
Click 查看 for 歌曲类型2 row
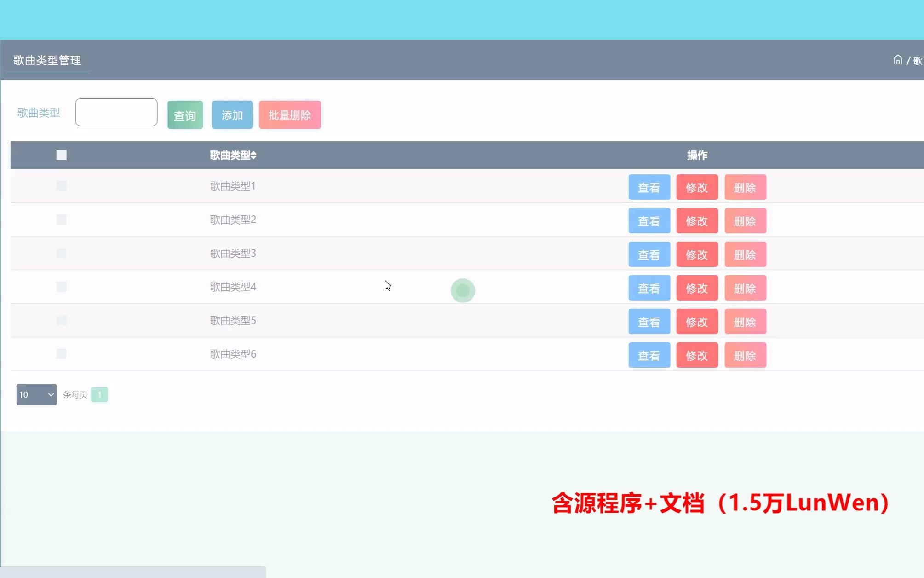649,221
